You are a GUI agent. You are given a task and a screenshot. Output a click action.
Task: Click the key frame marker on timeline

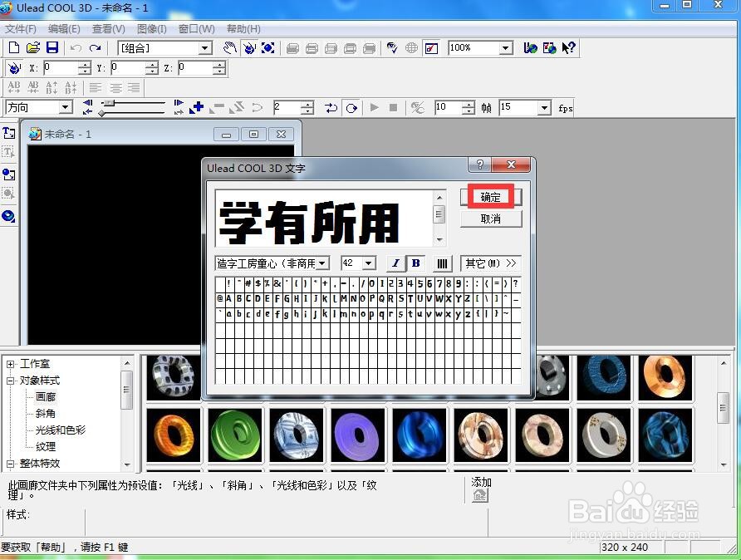[102, 113]
